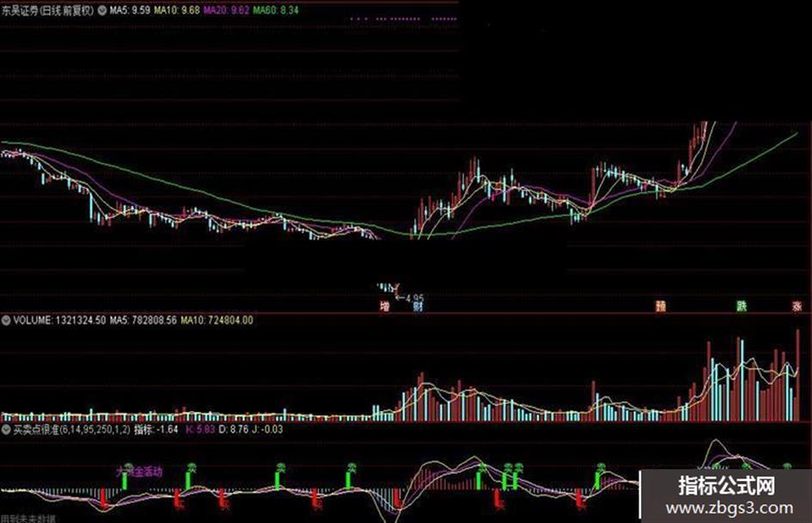The width and height of the screenshot is (812, 523).
Task: Collapse the VOLUME panel arrow icon
Action: coord(6,320)
